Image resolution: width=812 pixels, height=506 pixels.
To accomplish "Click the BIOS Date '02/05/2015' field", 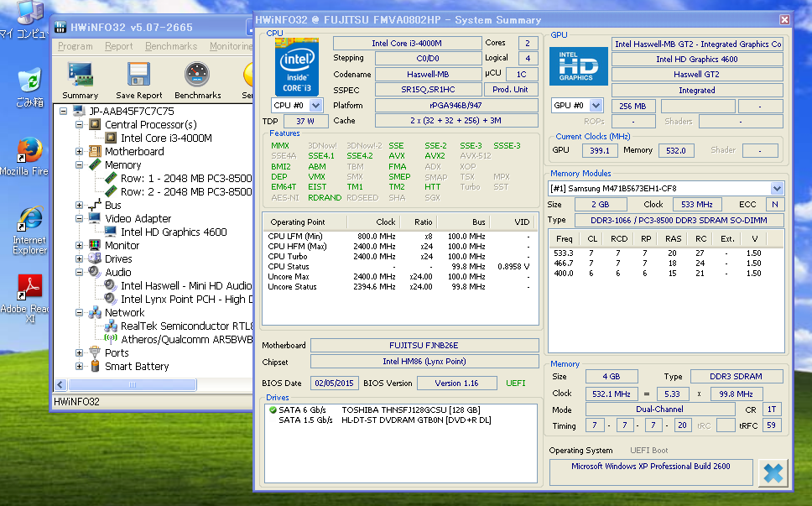I will point(334,383).
